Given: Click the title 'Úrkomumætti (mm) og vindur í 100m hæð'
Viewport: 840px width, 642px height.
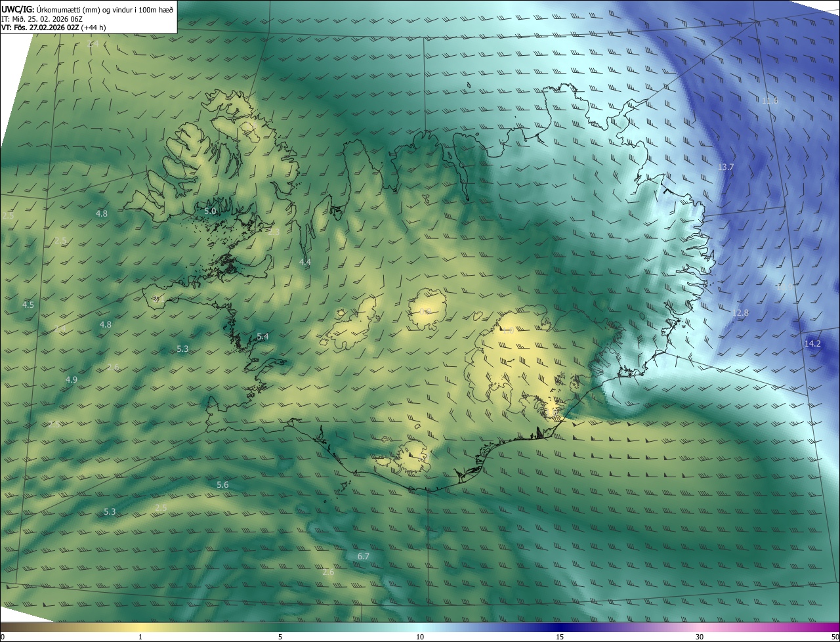Looking at the screenshot, I should click(x=105, y=9).
